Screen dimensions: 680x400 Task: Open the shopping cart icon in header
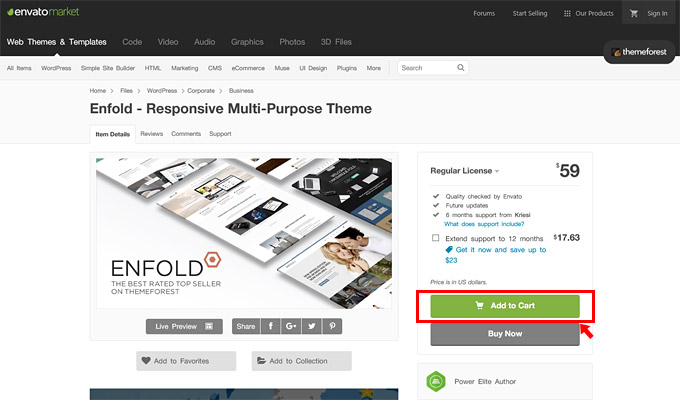(x=634, y=13)
